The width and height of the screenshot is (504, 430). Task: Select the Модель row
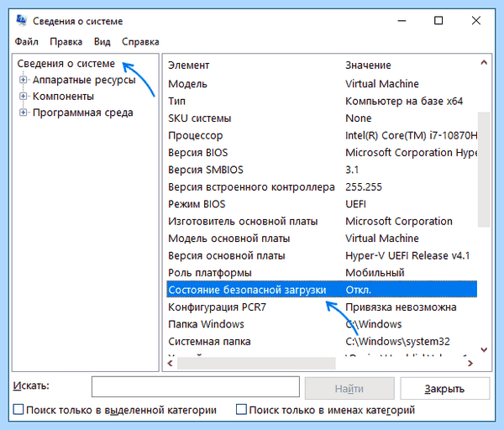click(322, 84)
